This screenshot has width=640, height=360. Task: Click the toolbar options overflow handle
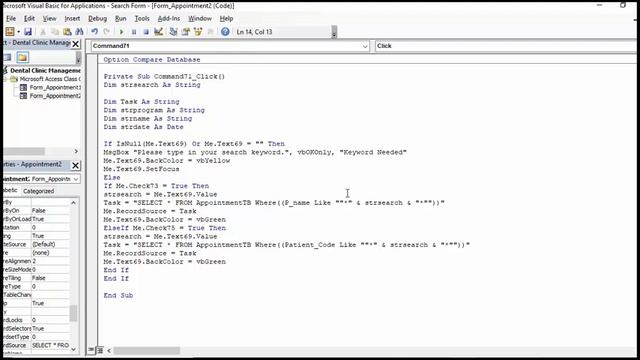click(334, 32)
